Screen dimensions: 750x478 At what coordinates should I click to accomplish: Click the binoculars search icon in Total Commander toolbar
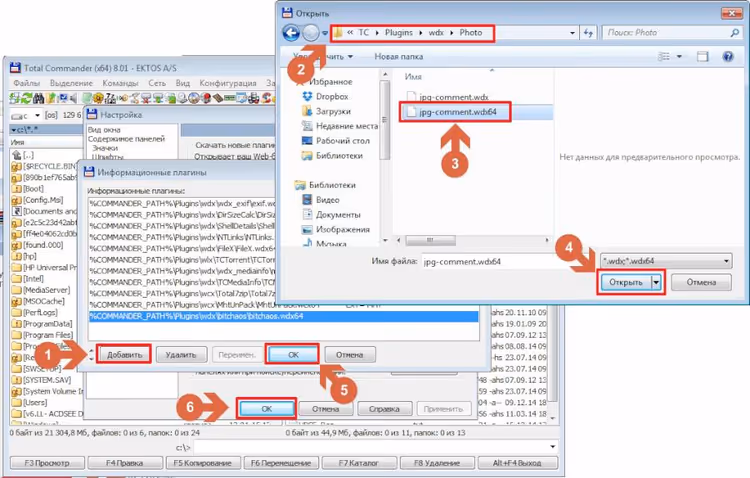(x=38, y=98)
